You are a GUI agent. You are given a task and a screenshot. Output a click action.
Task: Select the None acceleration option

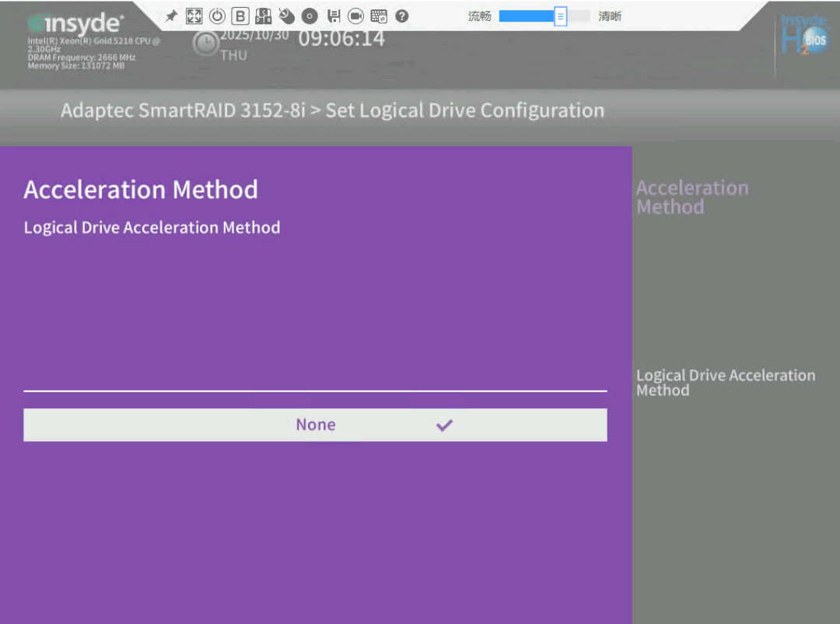coord(316,425)
